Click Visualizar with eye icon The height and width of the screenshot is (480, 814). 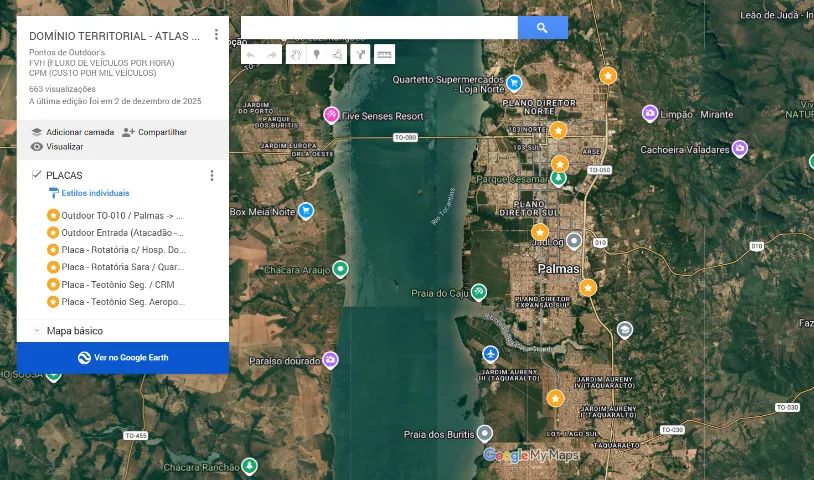[x=57, y=147]
